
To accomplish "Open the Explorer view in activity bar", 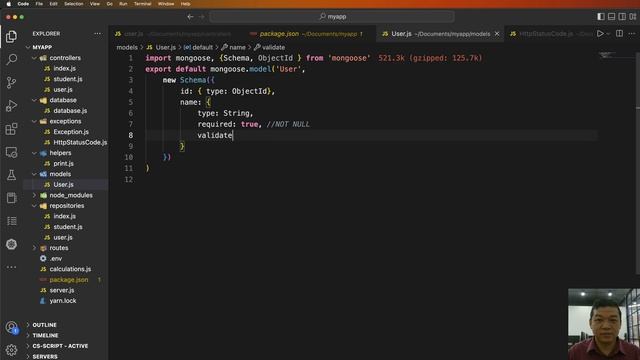I will [11, 37].
